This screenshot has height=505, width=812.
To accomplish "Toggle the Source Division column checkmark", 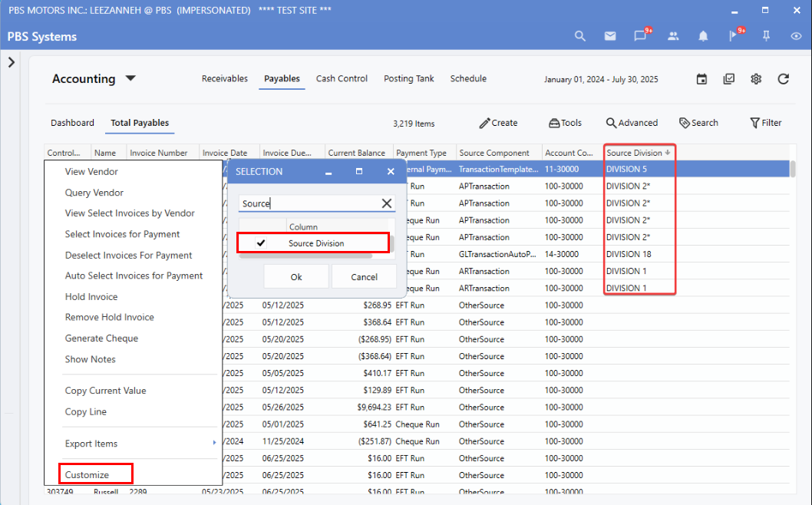I will coord(261,243).
